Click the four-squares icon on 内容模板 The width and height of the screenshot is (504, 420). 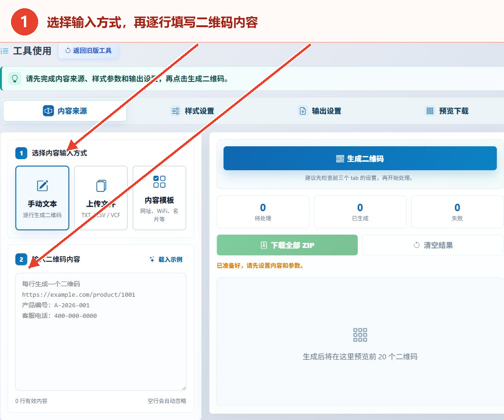pos(160,182)
